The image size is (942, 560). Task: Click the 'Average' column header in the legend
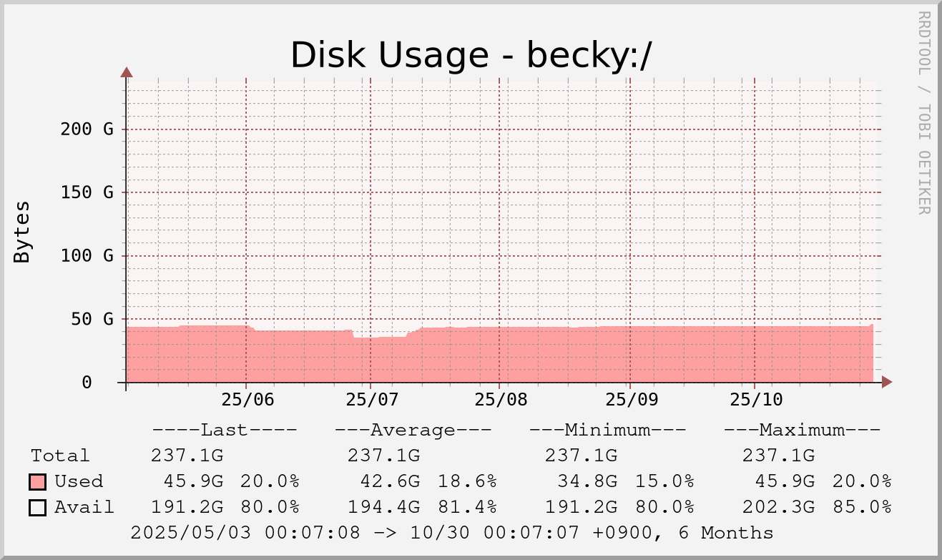point(413,430)
